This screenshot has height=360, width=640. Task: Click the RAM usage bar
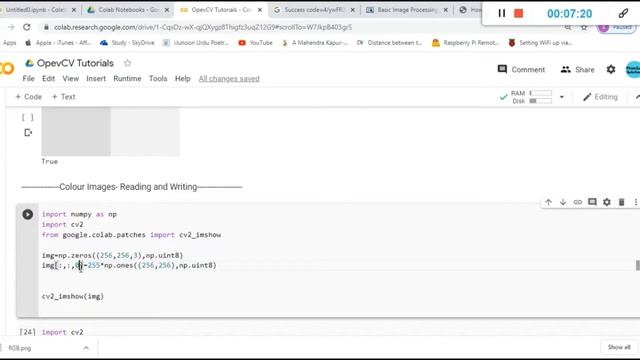(x=540, y=93)
